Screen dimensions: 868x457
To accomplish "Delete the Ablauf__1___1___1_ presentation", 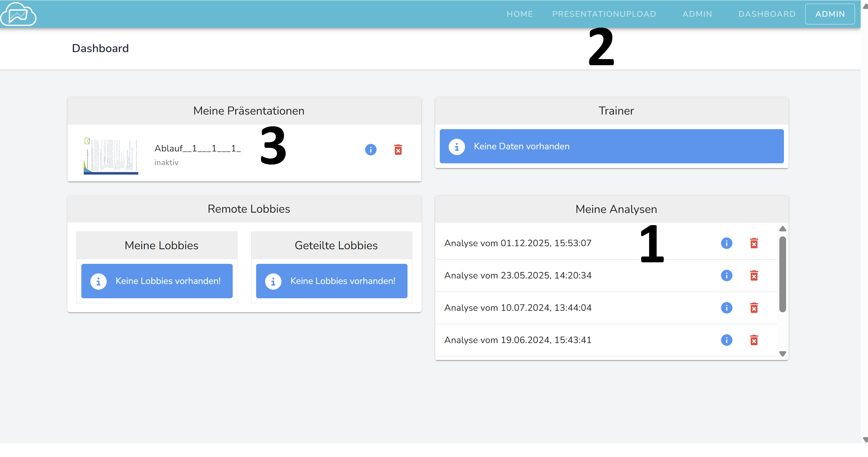I will (x=398, y=149).
